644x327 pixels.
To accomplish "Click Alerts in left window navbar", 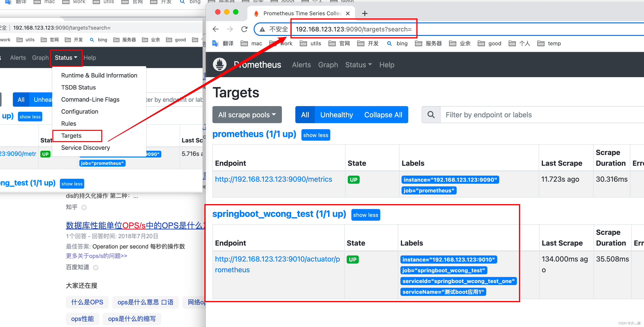I will click(x=18, y=58).
